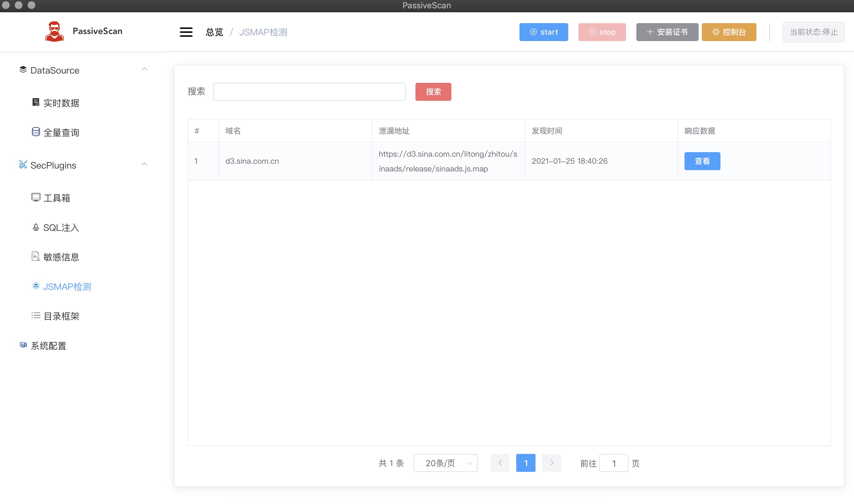Click the red 搜索 search button

[433, 92]
